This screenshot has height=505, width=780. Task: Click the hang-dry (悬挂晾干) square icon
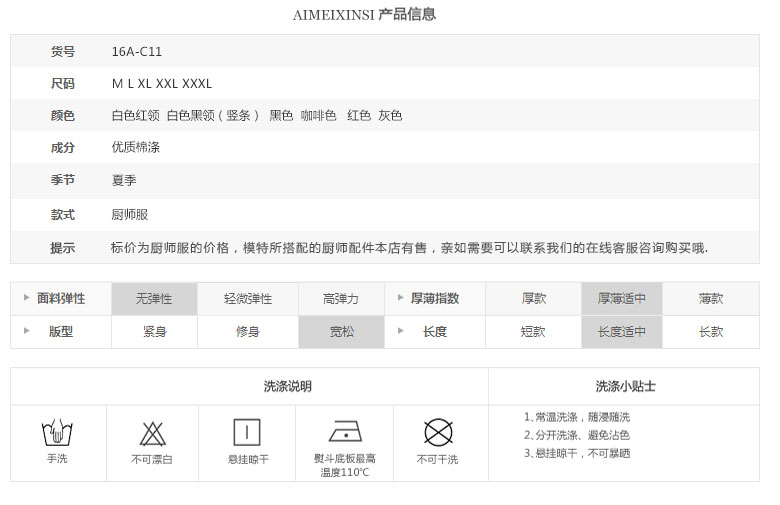[x=247, y=432]
